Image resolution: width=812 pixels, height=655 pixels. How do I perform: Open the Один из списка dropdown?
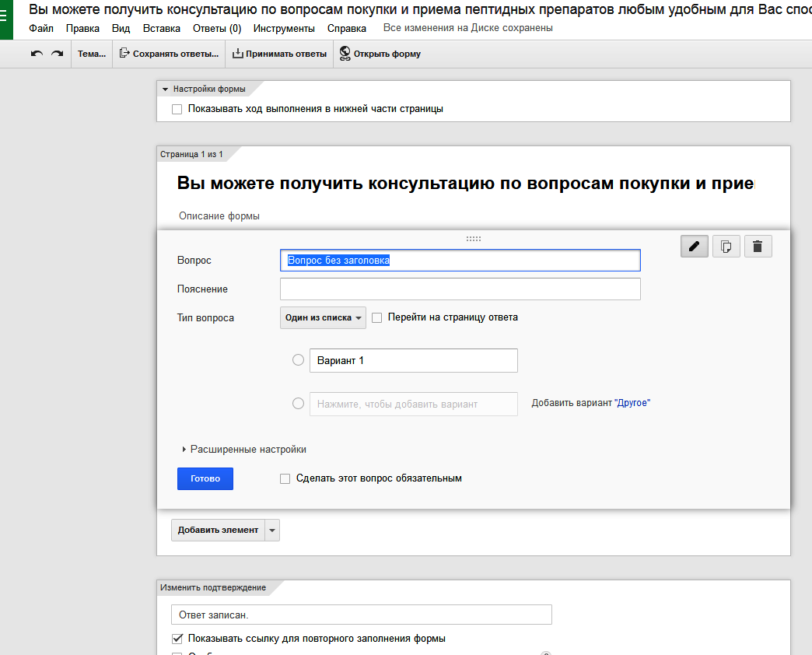click(x=323, y=318)
